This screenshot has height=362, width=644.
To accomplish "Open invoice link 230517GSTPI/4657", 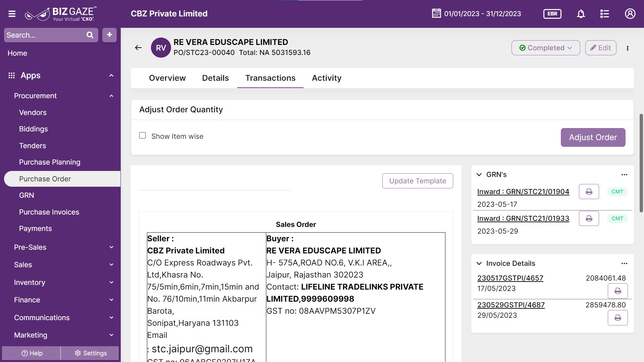I will pyautogui.click(x=510, y=278).
